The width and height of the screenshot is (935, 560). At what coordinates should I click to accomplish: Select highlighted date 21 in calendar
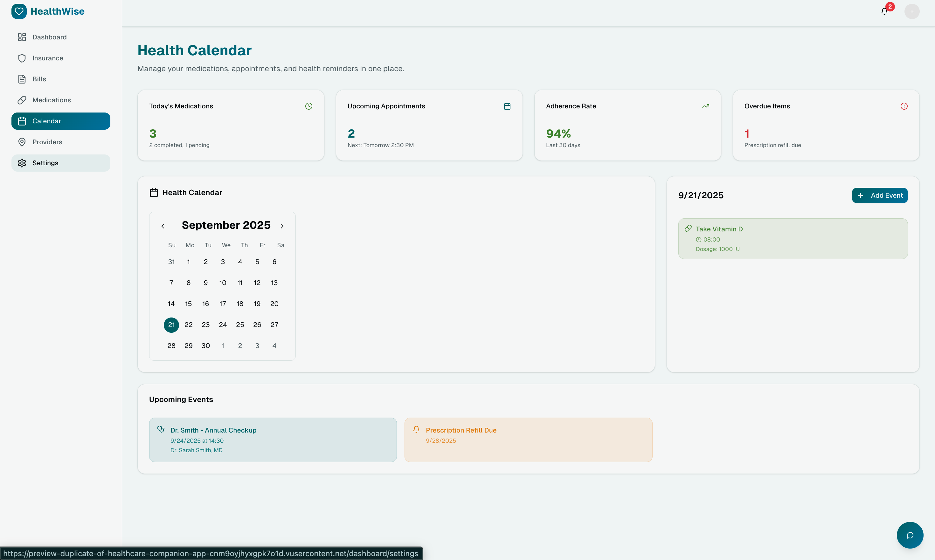click(x=171, y=324)
